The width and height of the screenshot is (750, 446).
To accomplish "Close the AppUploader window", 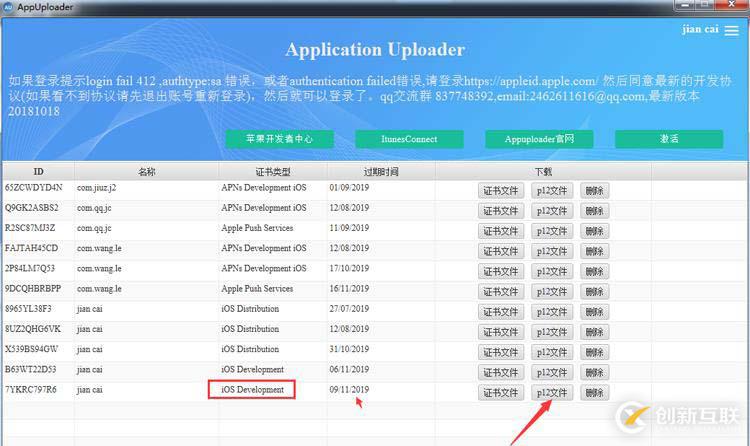I will (x=731, y=4).
